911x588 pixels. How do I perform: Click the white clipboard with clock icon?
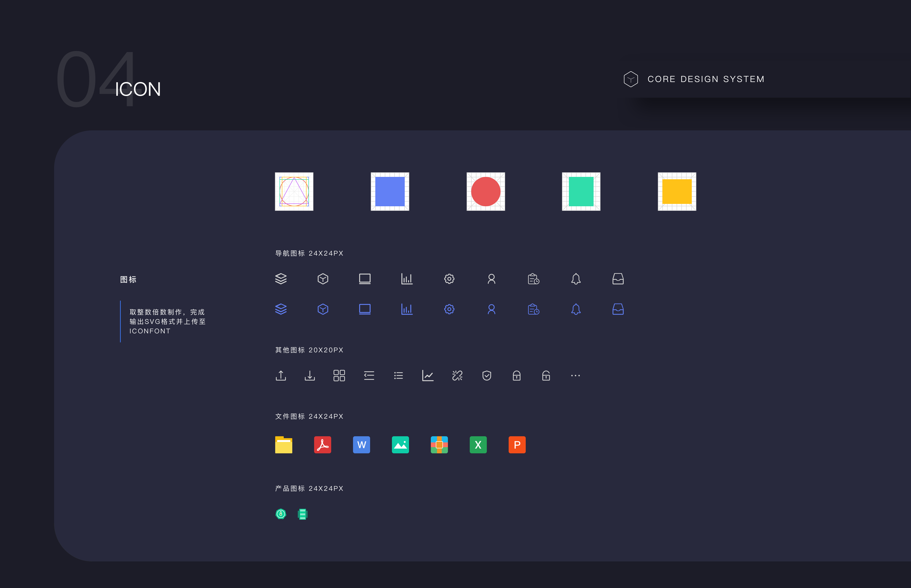[533, 279]
